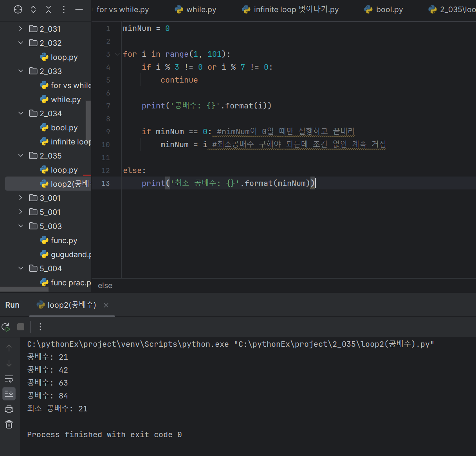The width and height of the screenshot is (476, 456).
Task: Switch to the 2_035\loop editor tab
Action: click(452, 9)
